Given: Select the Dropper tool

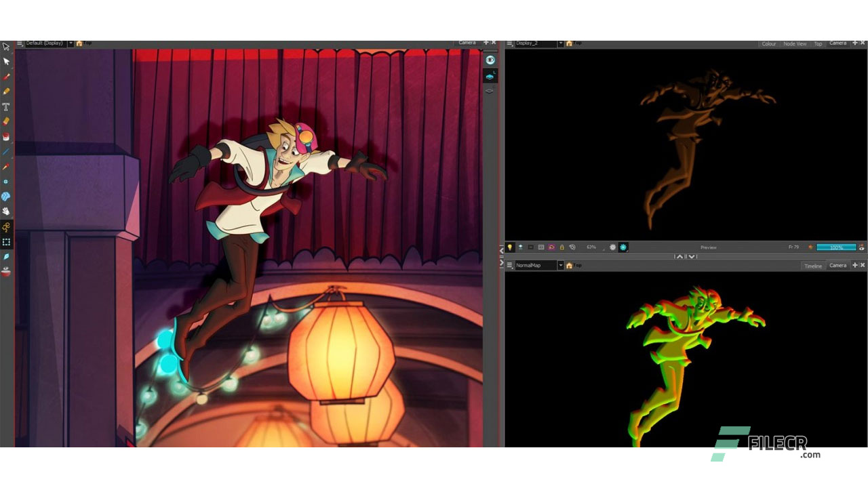Looking at the screenshot, I should (6, 166).
